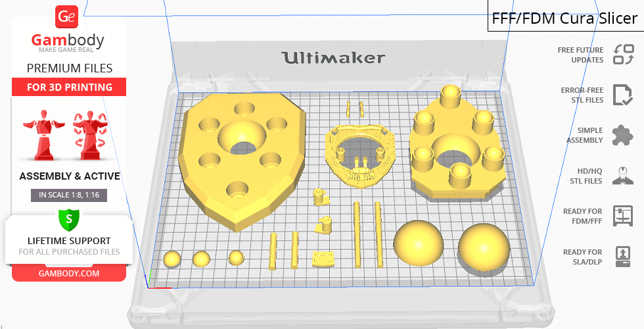644x329 pixels.
Task: Open the GAMBODY.COM link
Action: [69, 273]
